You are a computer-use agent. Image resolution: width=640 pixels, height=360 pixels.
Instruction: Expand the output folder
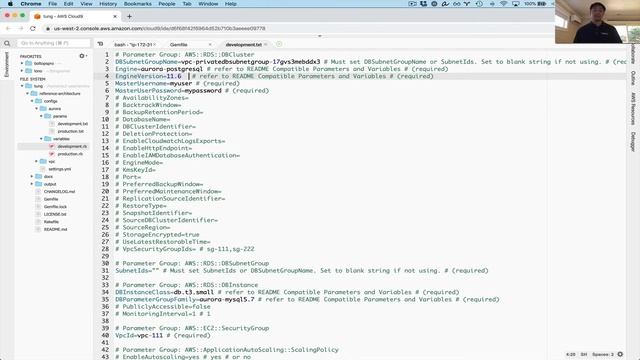pyautogui.click(x=32, y=184)
